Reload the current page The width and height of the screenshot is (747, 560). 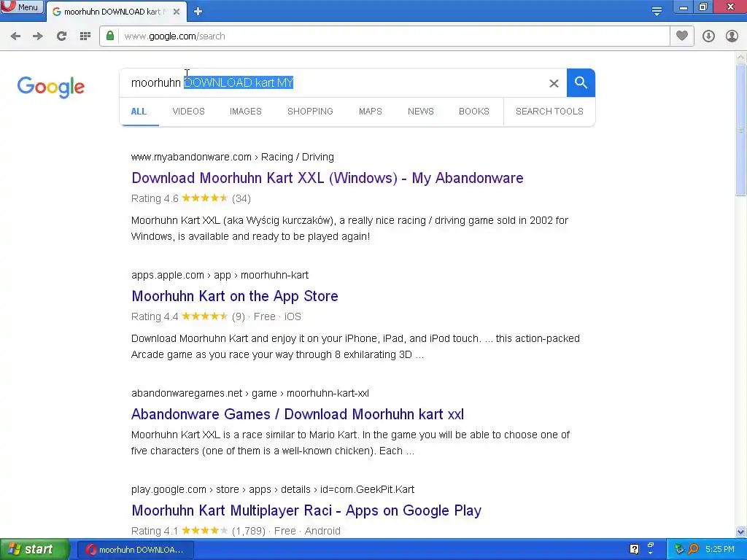point(61,36)
